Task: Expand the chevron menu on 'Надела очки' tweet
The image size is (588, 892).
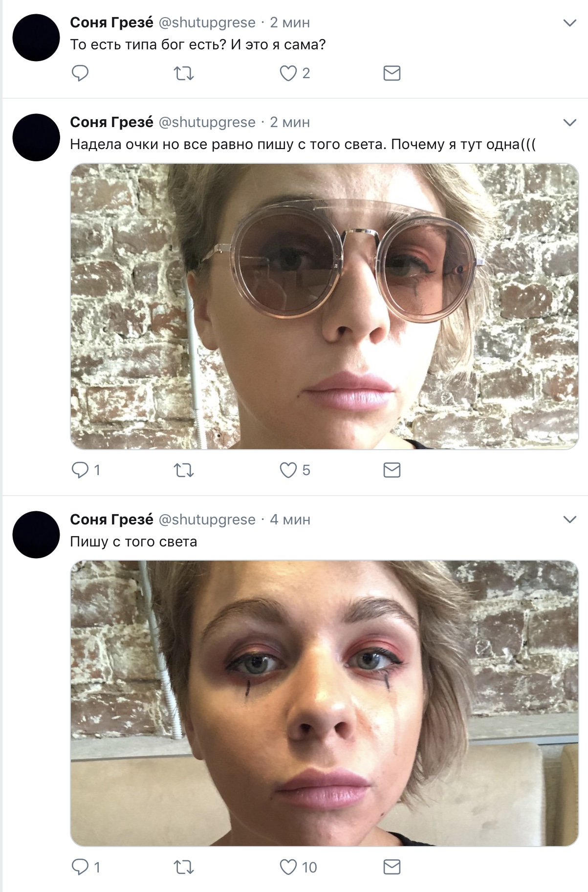Action: (x=570, y=122)
